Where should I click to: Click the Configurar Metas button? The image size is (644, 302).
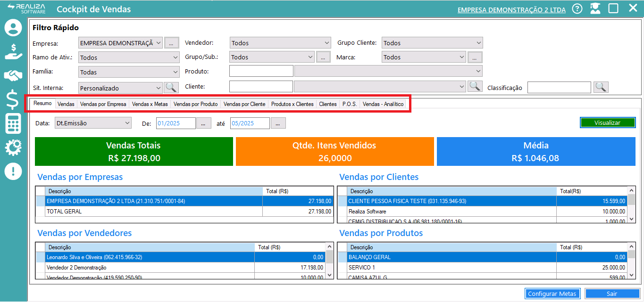552,294
